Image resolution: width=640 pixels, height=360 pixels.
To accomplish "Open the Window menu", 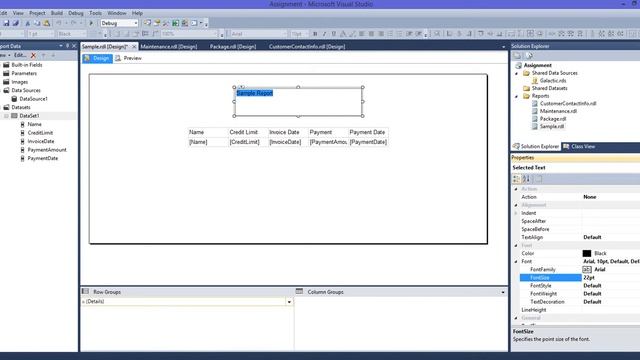I will (x=117, y=13).
